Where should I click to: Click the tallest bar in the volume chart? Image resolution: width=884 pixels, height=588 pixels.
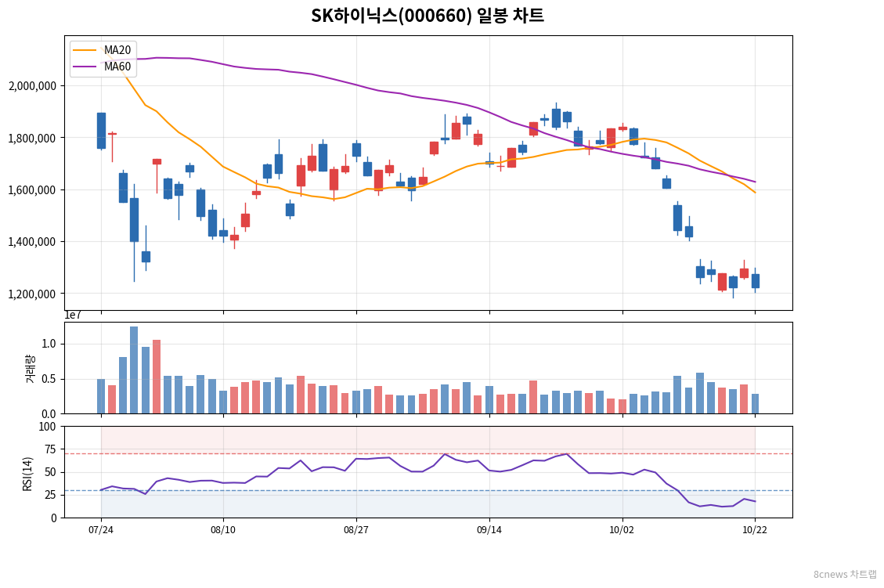click(134, 370)
